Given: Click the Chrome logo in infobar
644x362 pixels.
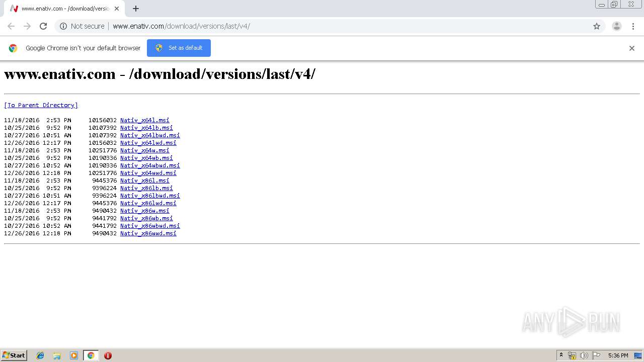Looking at the screenshot, I should click(13, 48).
